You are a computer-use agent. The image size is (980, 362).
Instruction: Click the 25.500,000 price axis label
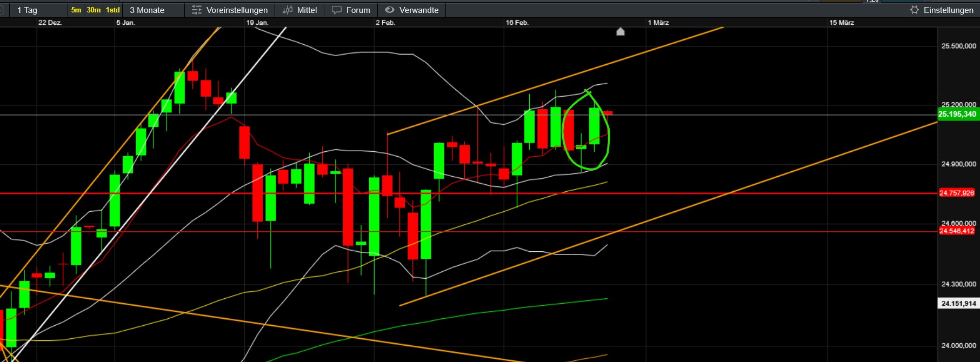pos(958,46)
